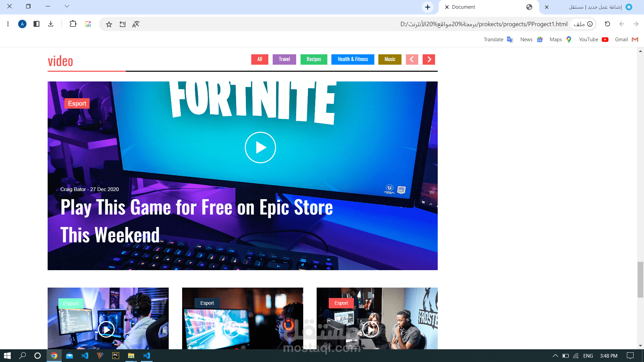
Task: Show hidden system tray icons
Action: (555, 356)
